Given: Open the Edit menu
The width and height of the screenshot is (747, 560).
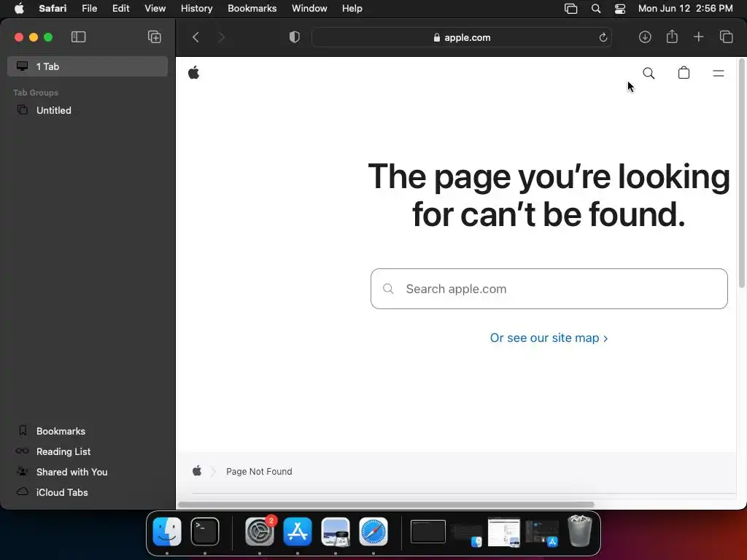Looking at the screenshot, I should 120,8.
